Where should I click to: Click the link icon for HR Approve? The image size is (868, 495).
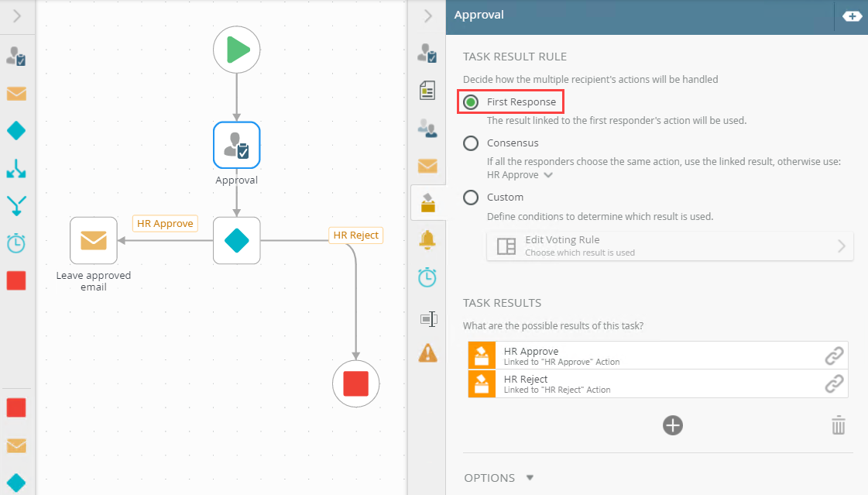(x=834, y=356)
